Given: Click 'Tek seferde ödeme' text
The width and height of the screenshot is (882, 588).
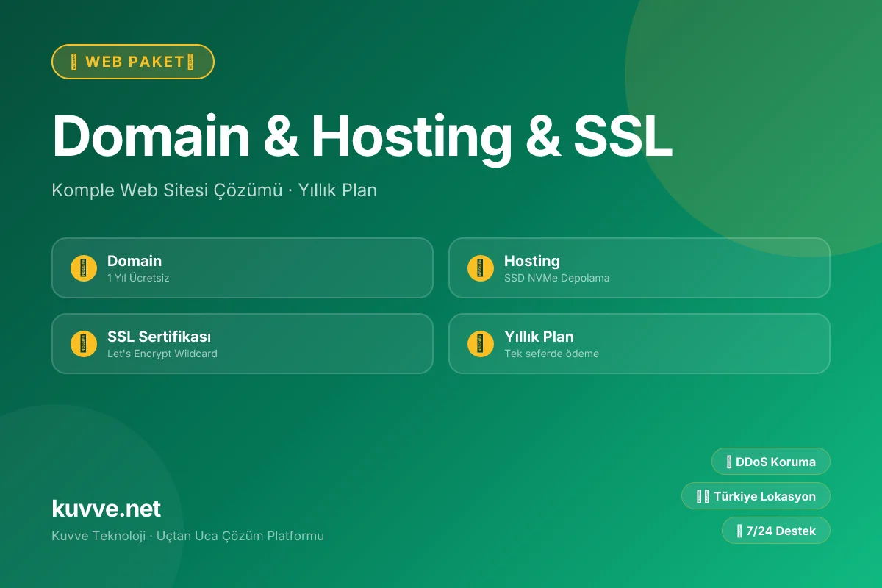Looking at the screenshot, I should (x=551, y=354).
